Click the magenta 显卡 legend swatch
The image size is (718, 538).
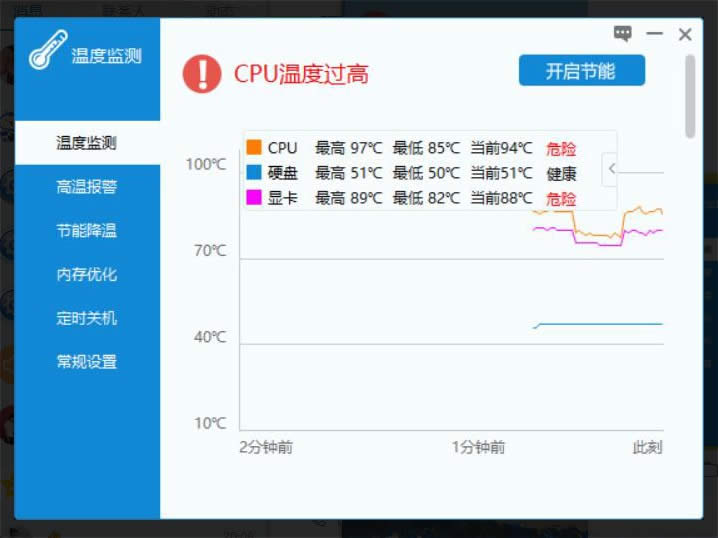tap(254, 197)
